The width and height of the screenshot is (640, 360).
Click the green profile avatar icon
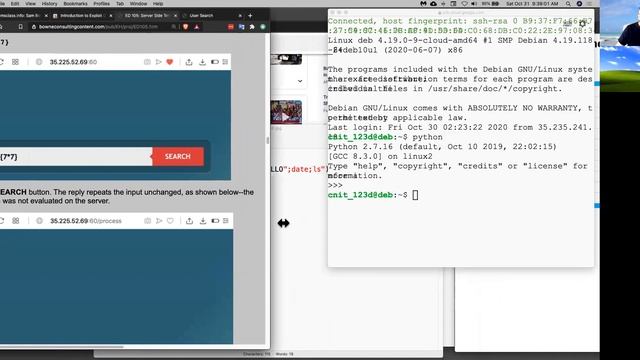263,27
